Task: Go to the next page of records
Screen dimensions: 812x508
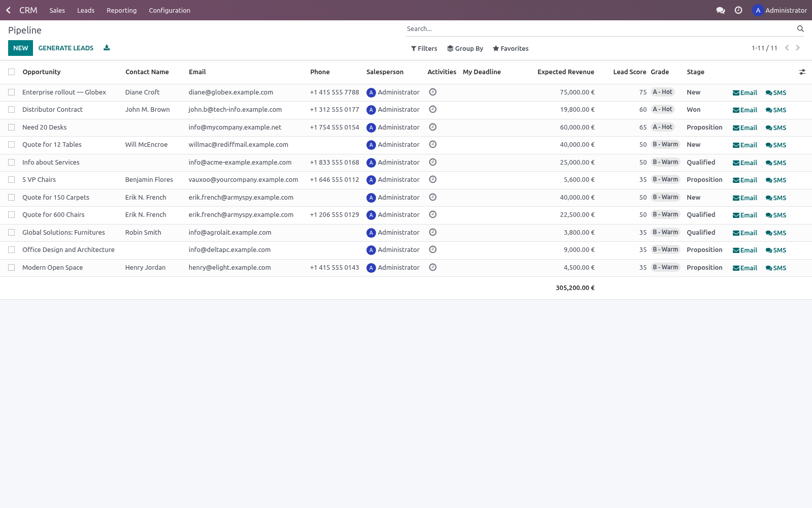Action: pyautogui.click(x=798, y=48)
